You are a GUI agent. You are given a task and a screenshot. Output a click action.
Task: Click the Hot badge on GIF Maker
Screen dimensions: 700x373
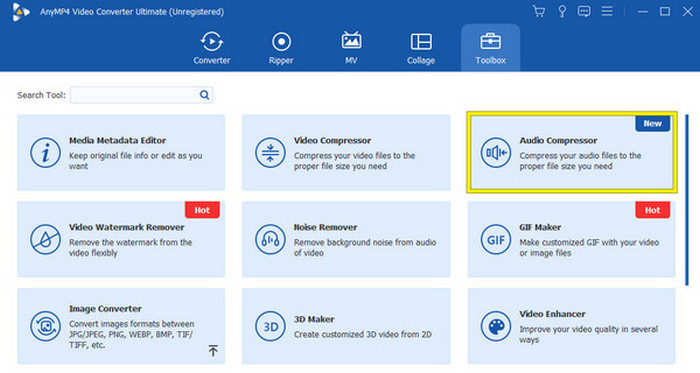point(652,210)
